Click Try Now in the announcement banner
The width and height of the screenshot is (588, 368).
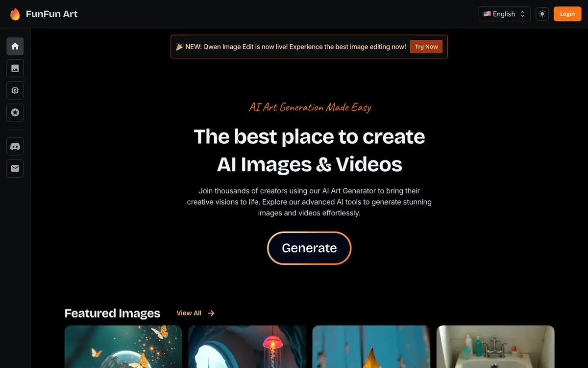(426, 47)
